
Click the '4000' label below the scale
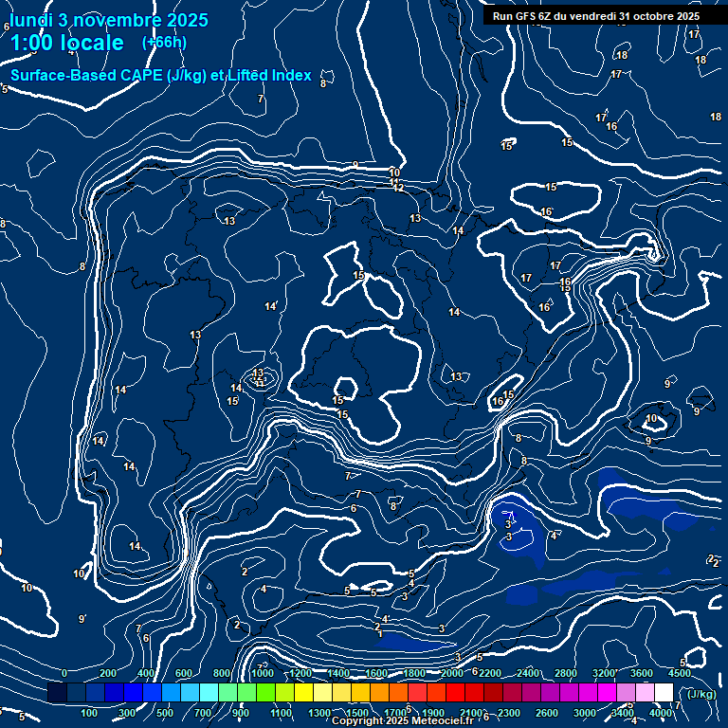660,713
